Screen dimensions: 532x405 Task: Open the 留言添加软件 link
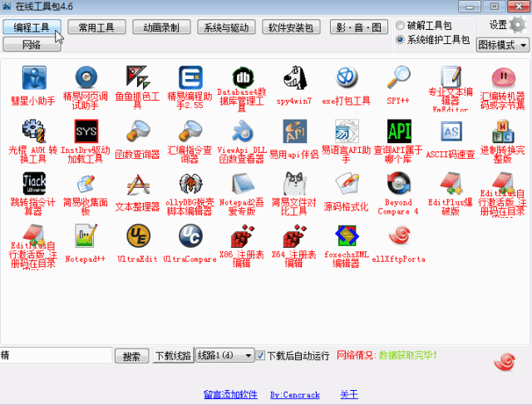coord(231,394)
